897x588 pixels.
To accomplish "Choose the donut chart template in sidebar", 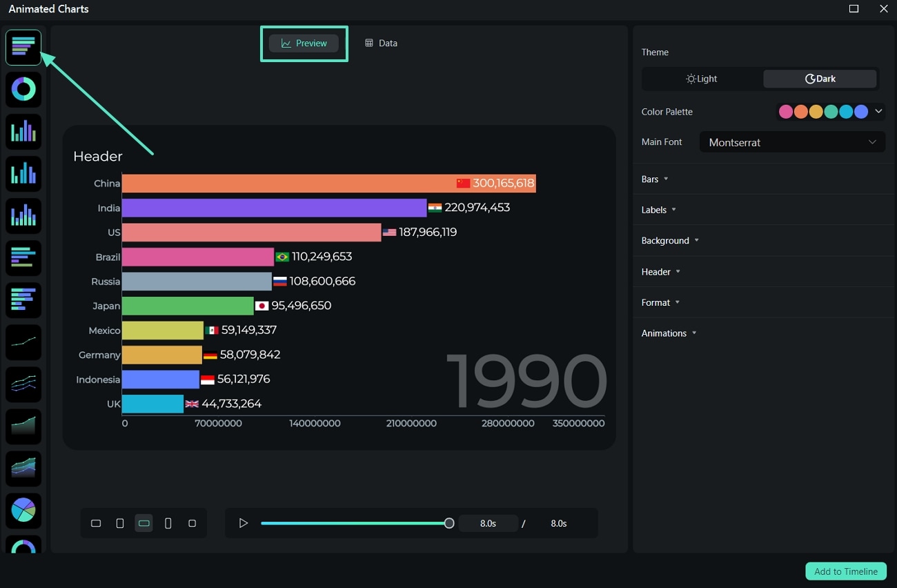I will pos(23,89).
